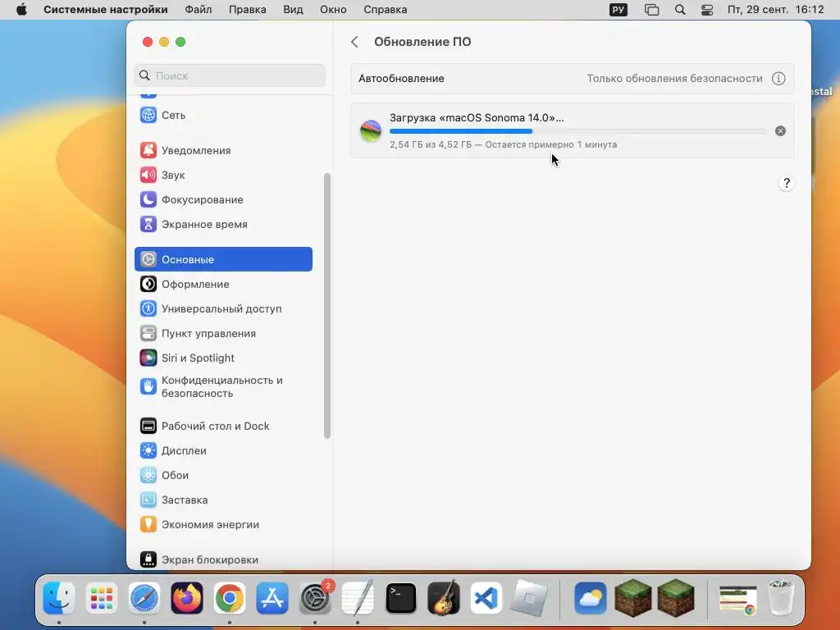
Task: Click the date and time in menu bar
Action: pyautogui.click(x=775, y=10)
